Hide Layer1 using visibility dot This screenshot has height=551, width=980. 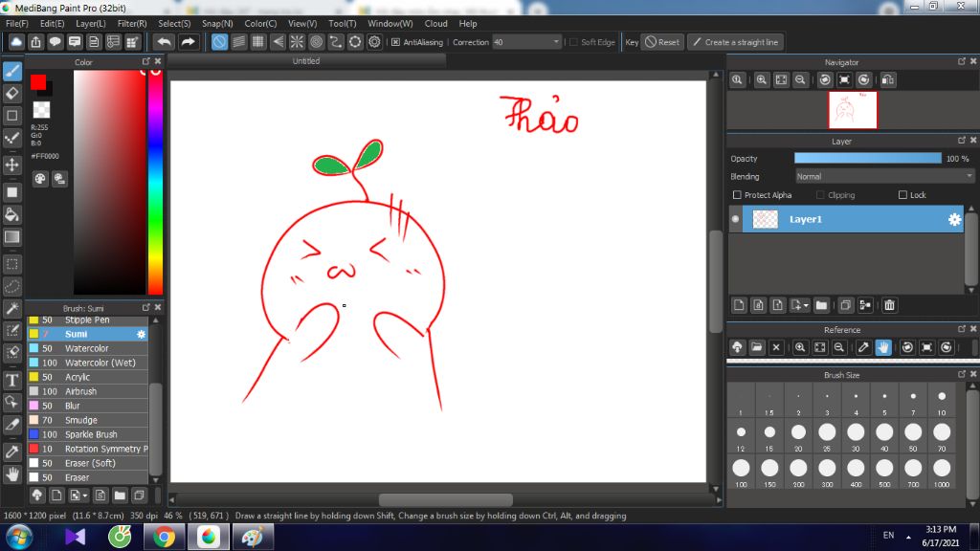[x=736, y=219]
